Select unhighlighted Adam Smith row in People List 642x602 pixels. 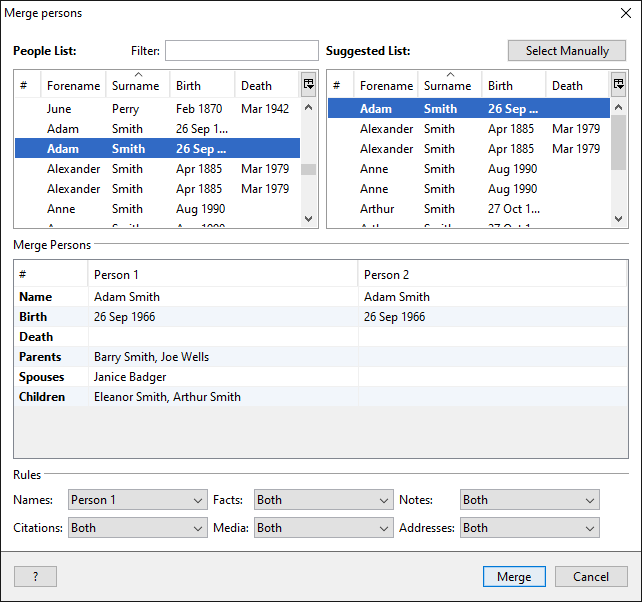click(x=157, y=129)
